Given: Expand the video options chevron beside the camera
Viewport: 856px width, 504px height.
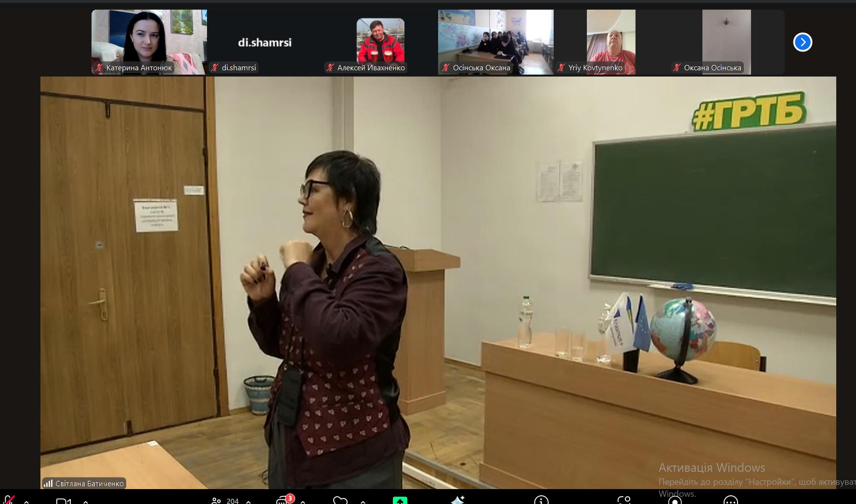Looking at the screenshot, I should tap(86, 502).
